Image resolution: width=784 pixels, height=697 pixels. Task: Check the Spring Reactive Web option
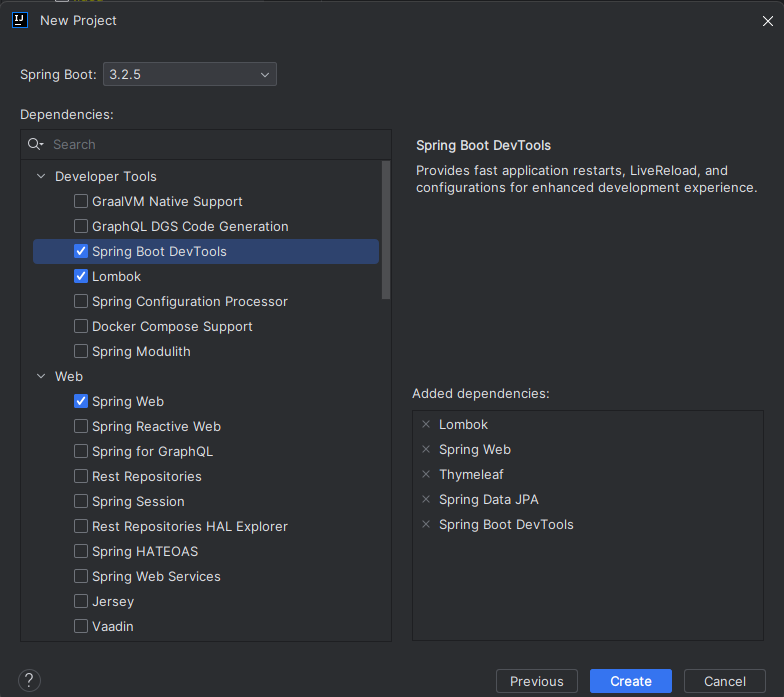point(81,426)
